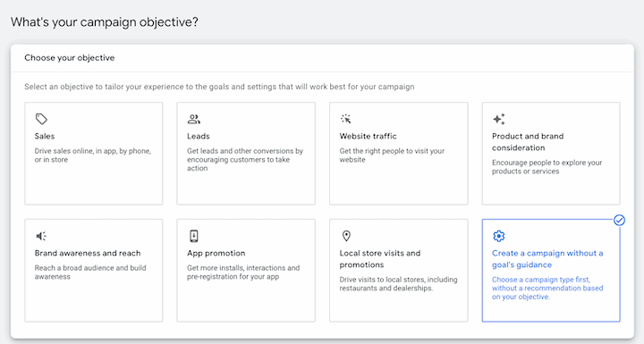This screenshot has height=344, width=644.
Task: Choose Brand awareness and reach objective
Action: click(94, 271)
